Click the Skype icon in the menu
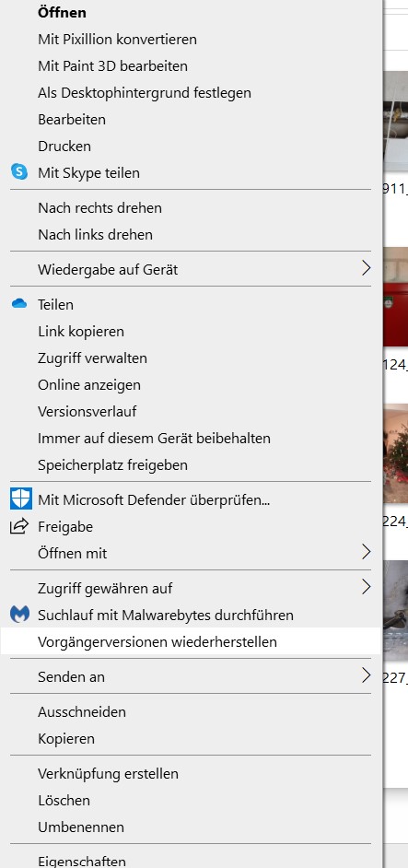The image size is (408, 868). [19, 171]
